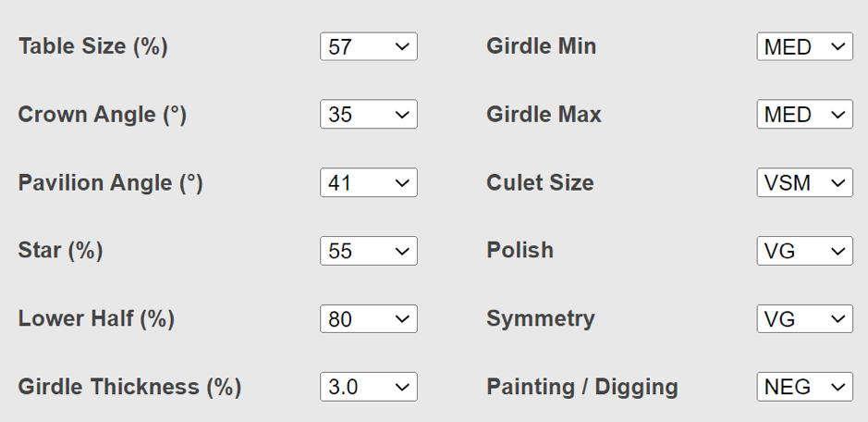Open the Pavilion Angle dropdown showing 41
Image resolution: width=868 pixels, height=422 pixels.
point(369,182)
